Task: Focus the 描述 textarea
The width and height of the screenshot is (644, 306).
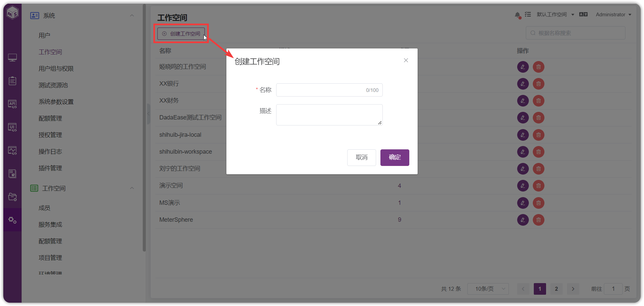Action: pos(329,115)
